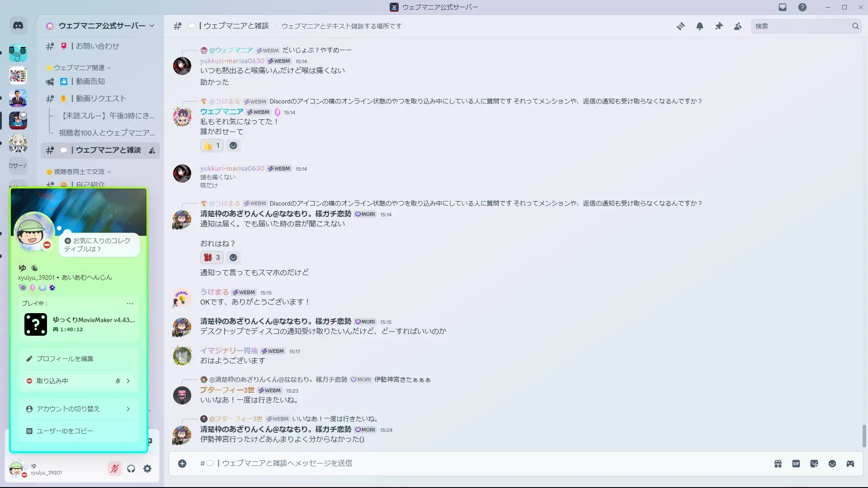The height and width of the screenshot is (488, 868).
Task: Toggle headphone deafen button
Action: coord(131,469)
